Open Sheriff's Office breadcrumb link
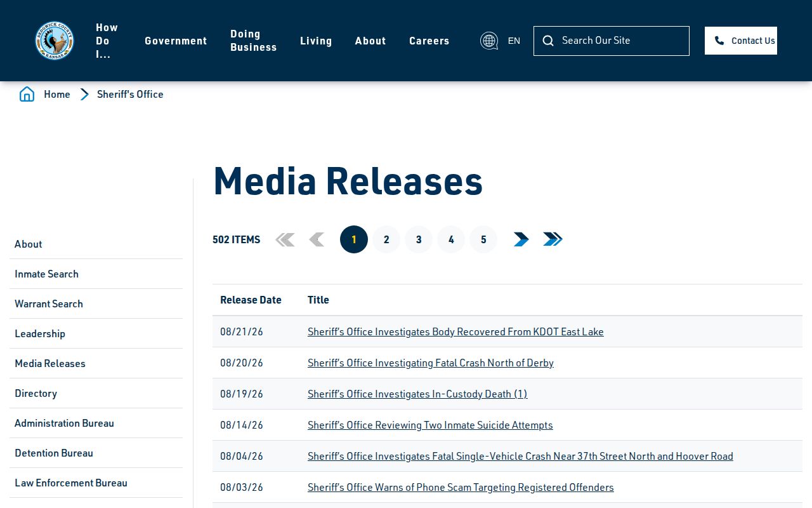This screenshot has width=812, height=508. 130,94
